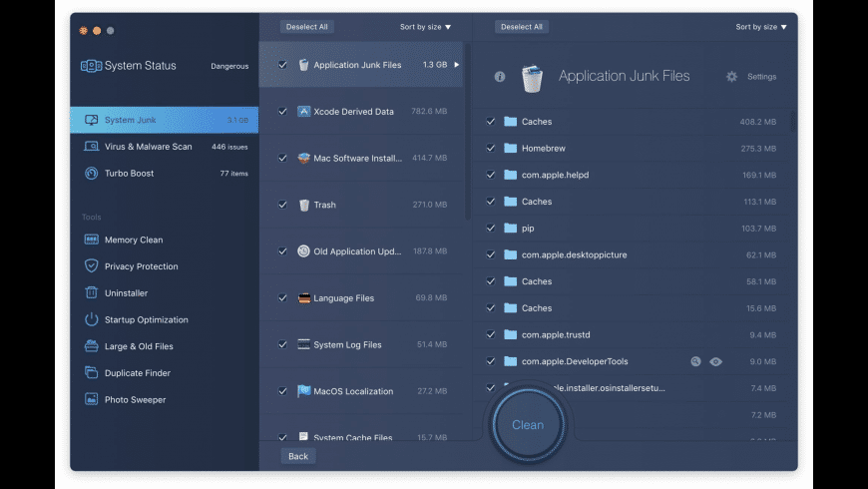Uncheck the Trash checkbox
Image resolution: width=868 pixels, height=489 pixels.
[282, 205]
